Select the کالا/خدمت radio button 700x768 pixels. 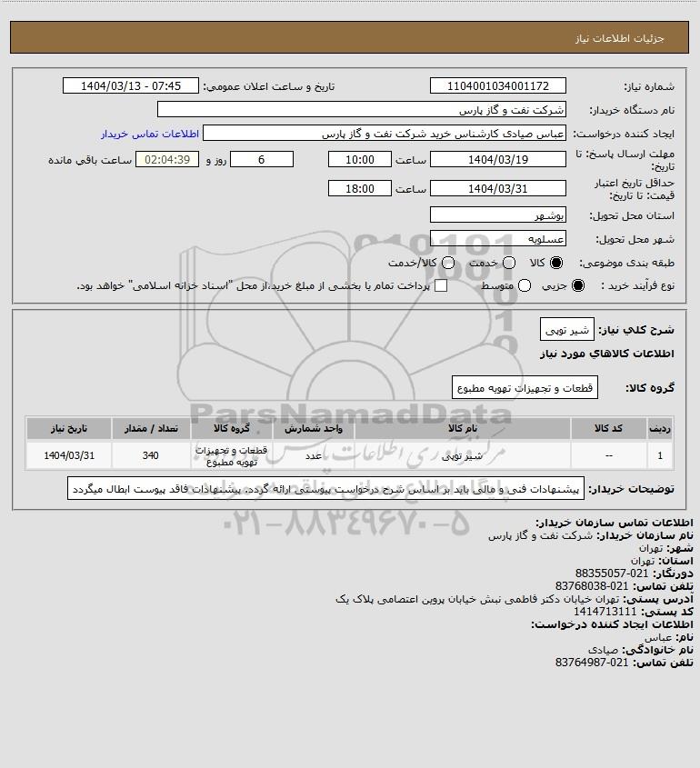click(x=447, y=263)
